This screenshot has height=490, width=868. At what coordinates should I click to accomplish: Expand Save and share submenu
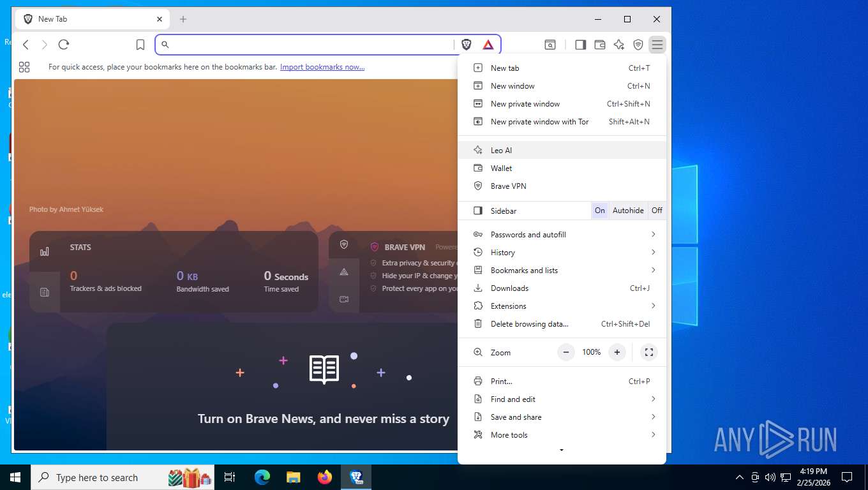point(562,417)
